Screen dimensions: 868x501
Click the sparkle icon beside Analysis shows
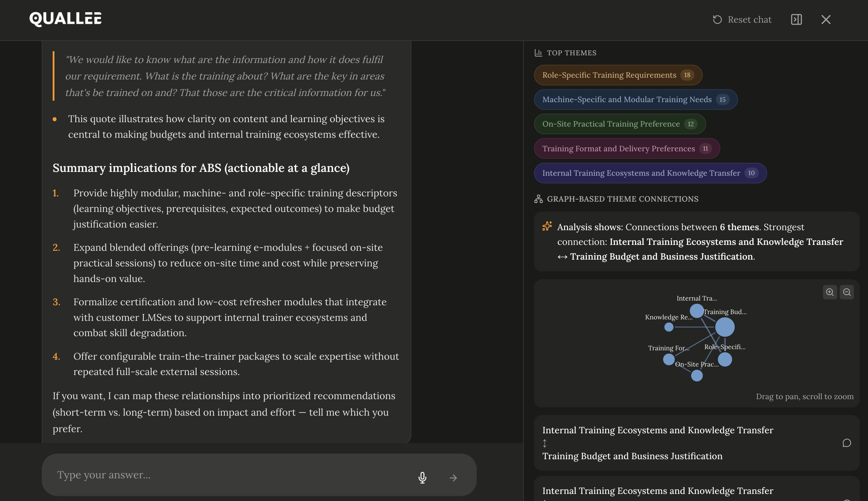pos(547,226)
